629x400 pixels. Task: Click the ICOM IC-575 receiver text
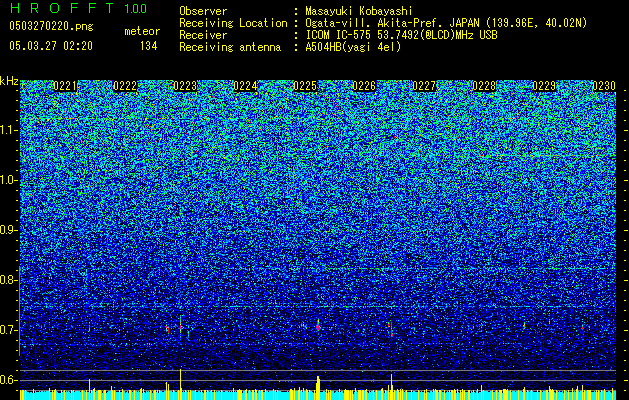(401, 35)
